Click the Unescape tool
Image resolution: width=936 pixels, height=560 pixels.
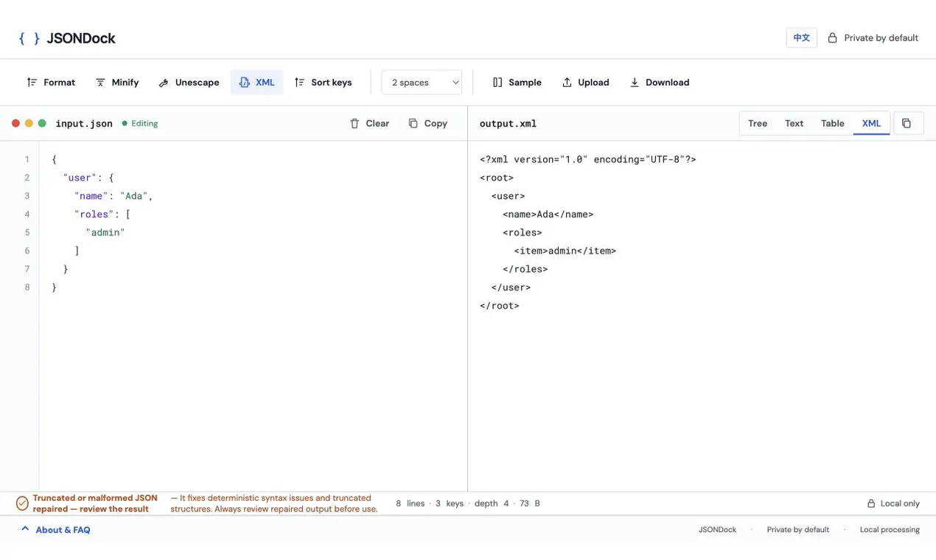(189, 83)
